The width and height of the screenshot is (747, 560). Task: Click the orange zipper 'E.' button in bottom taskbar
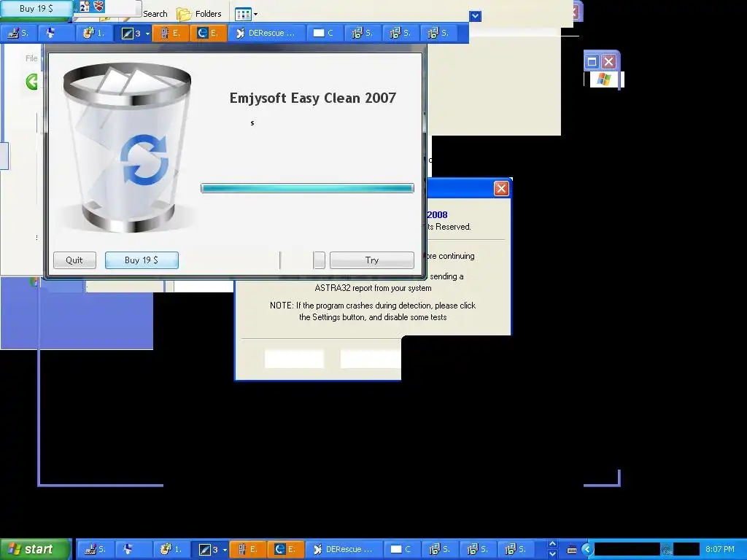coord(248,549)
